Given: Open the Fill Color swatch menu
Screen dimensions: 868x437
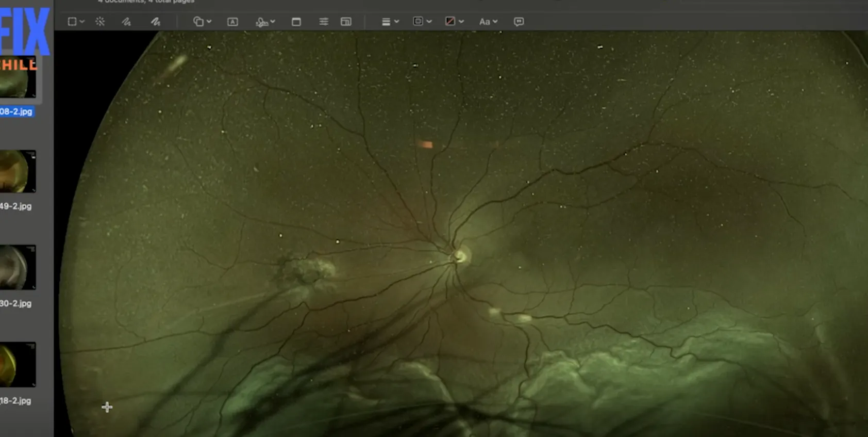Looking at the screenshot, I should pyautogui.click(x=454, y=22).
